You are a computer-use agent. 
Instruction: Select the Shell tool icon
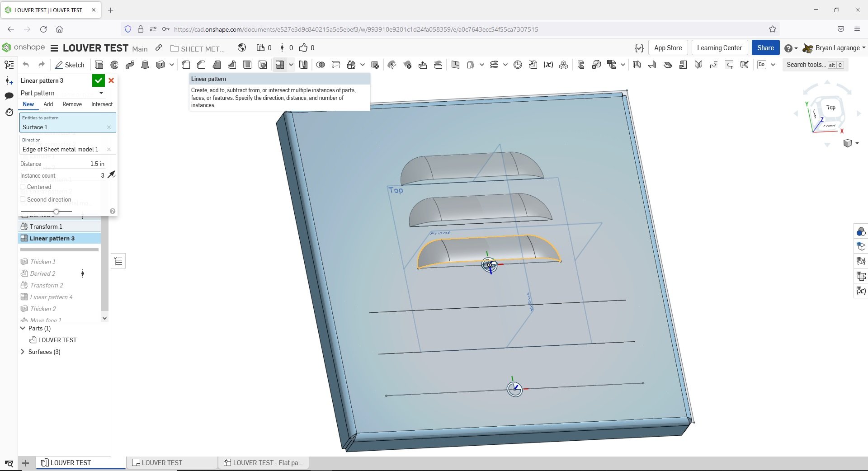pyautogui.click(x=247, y=65)
